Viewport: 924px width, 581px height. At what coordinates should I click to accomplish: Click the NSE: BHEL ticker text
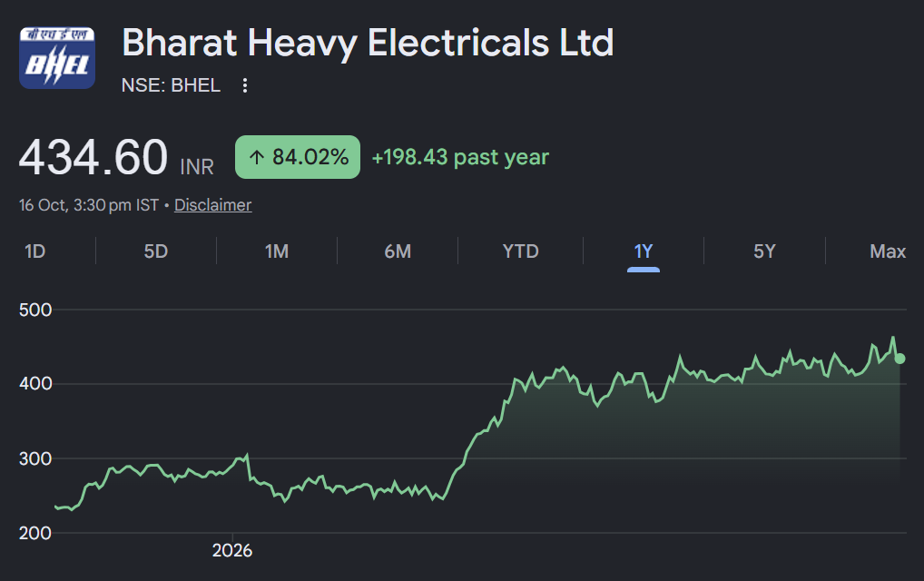(x=171, y=85)
